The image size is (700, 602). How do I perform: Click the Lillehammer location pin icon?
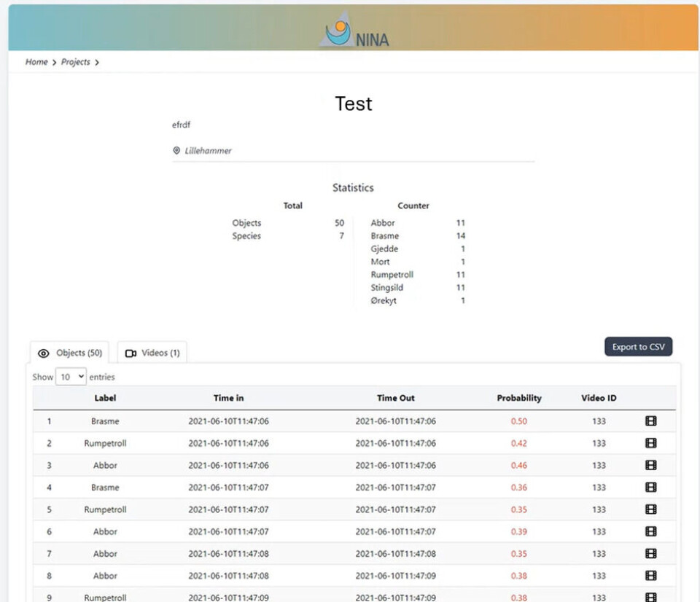(176, 151)
